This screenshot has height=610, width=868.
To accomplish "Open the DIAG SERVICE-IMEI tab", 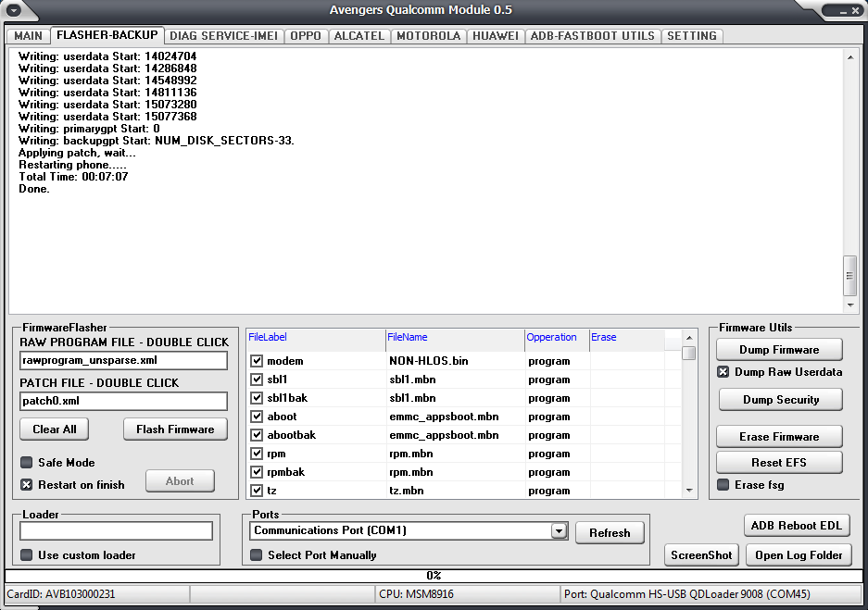I will coord(223,36).
